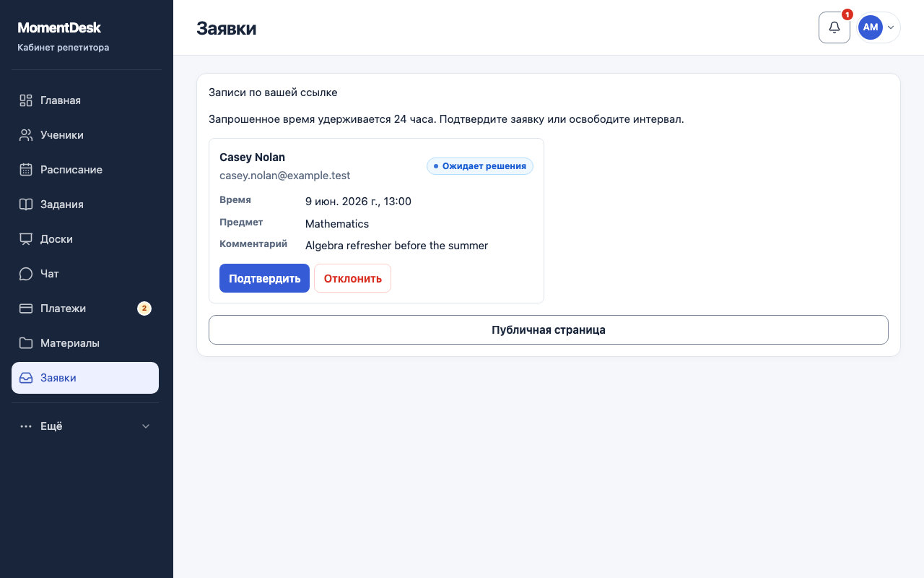Go to Главная in the sidebar
The width and height of the screenshot is (924, 578).
click(x=85, y=100)
